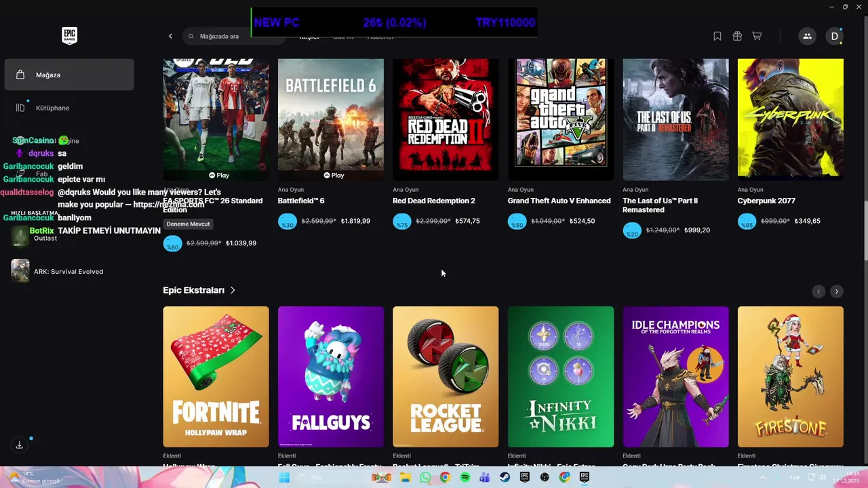Open Grand Theft Auto V Enhanced title
This screenshot has width=868, height=488.
click(559, 201)
